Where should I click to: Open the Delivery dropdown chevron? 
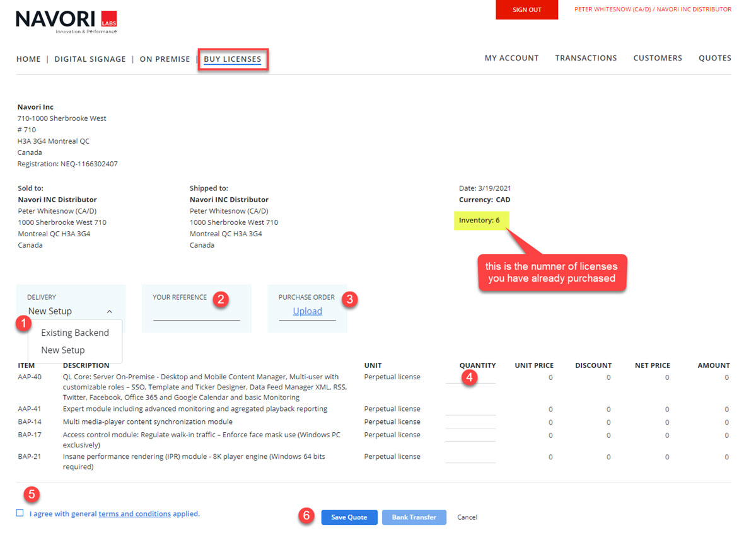(109, 312)
